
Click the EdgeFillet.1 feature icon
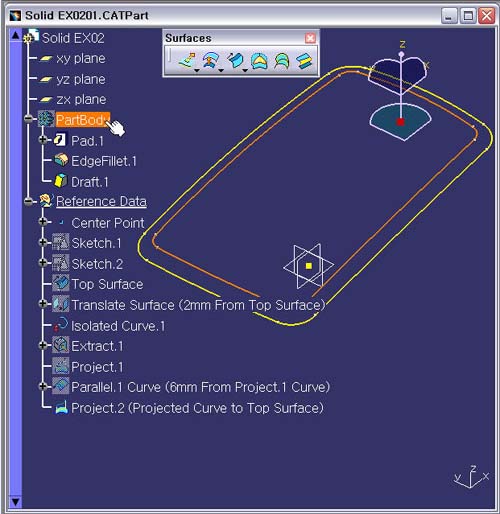coord(61,160)
